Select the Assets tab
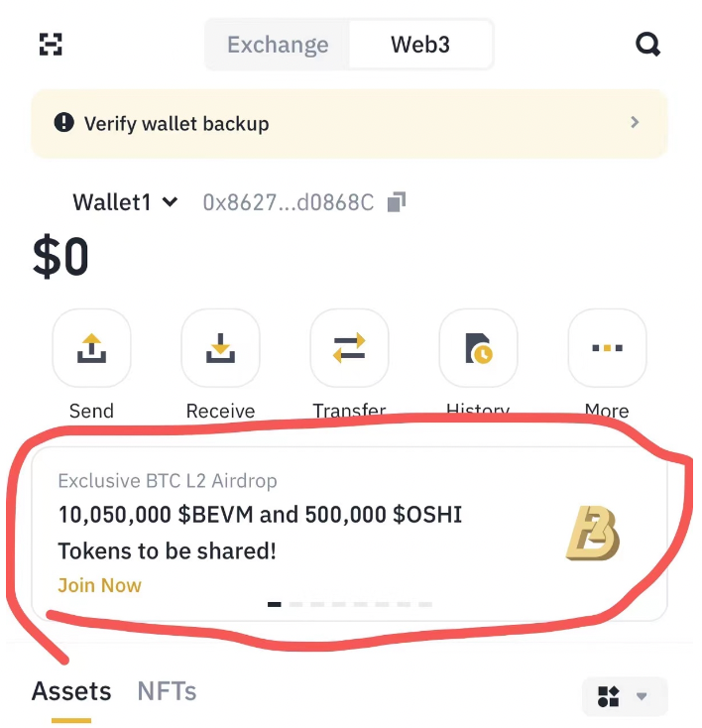 point(71,691)
